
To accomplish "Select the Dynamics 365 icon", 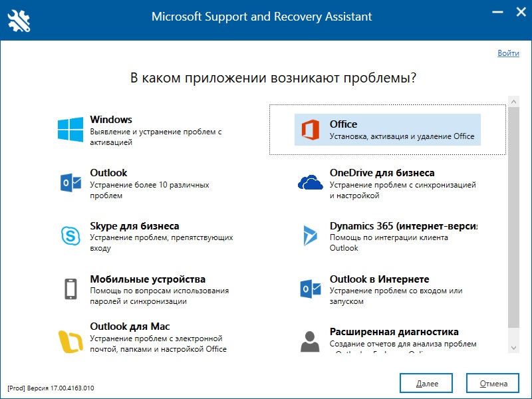I will click(x=310, y=235).
